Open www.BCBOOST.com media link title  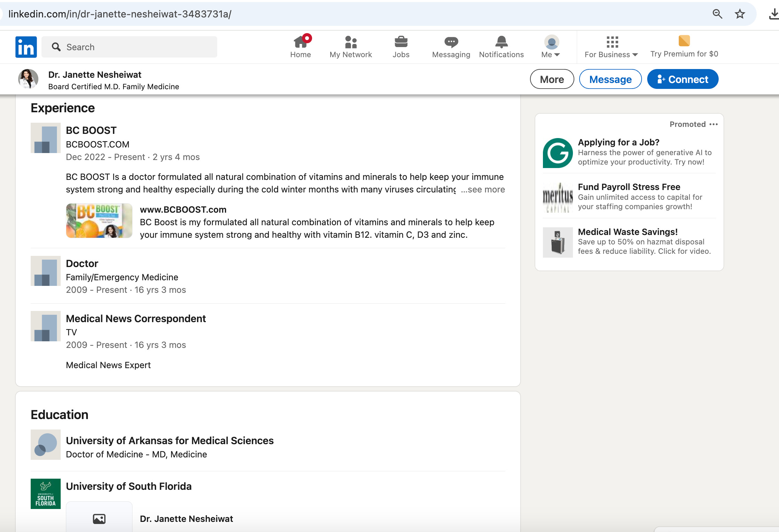[183, 210]
